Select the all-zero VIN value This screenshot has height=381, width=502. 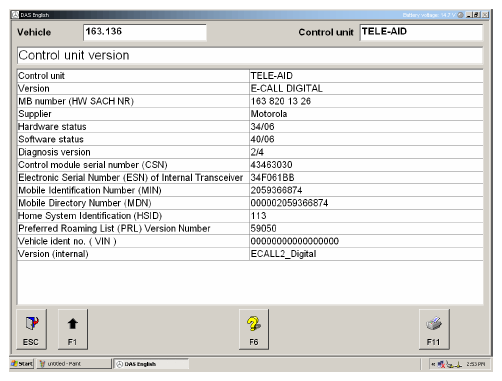click(x=295, y=241)
